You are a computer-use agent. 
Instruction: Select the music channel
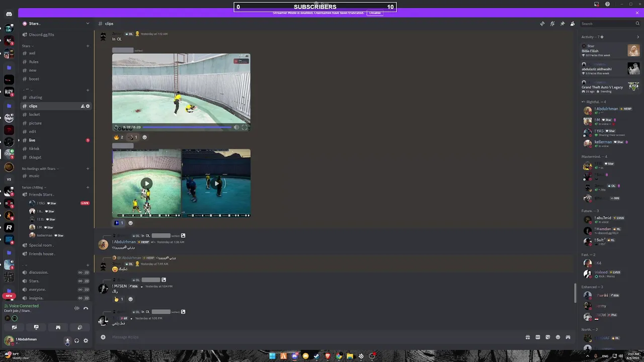point(55,176)
